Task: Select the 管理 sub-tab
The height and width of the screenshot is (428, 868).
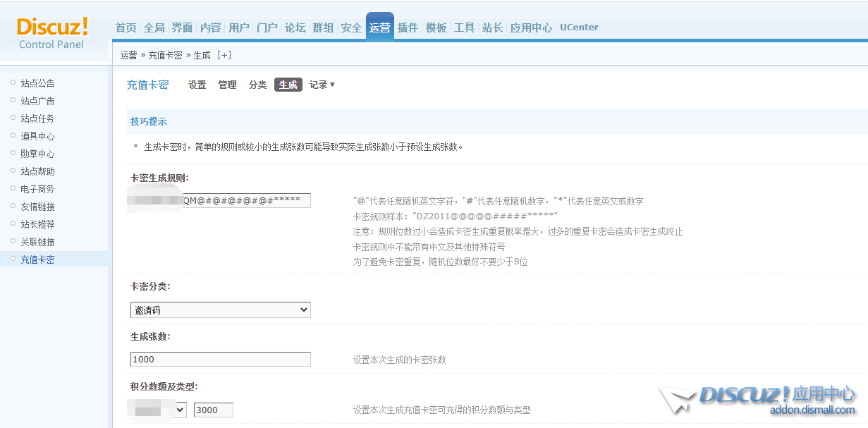Action: (x=227, y=85)
